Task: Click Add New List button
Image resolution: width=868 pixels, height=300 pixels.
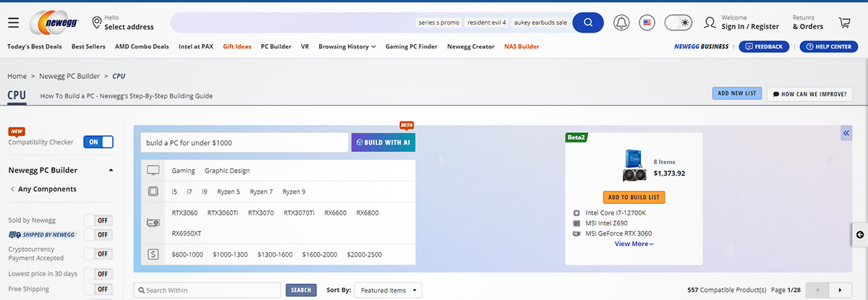Action: pyautogui.click(x=736, y=93)
